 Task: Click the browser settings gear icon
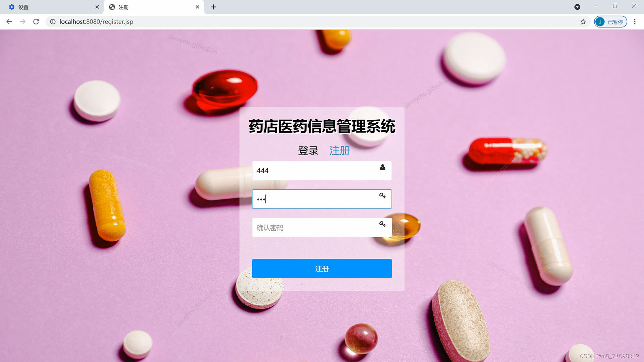pos(12,7)
